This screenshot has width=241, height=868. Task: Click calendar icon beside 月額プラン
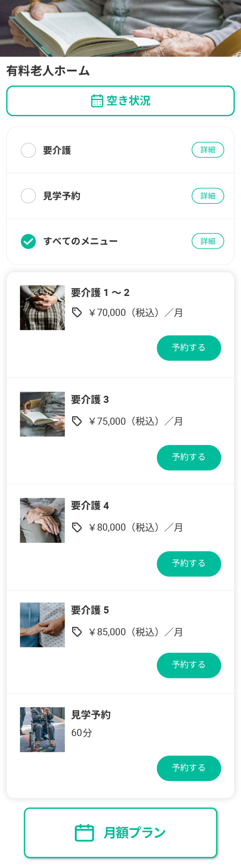[x=84, y=832]
